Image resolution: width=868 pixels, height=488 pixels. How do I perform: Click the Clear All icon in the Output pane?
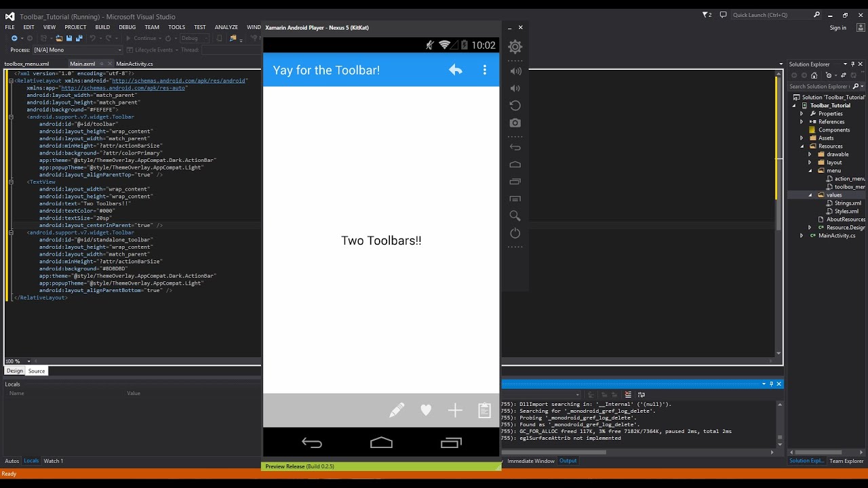pyautogui.click(x=628, y=394)
